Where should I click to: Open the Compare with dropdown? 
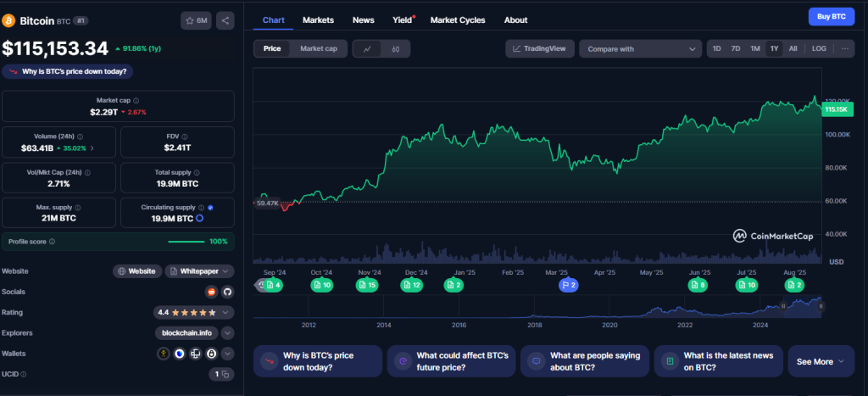(639, 49)
